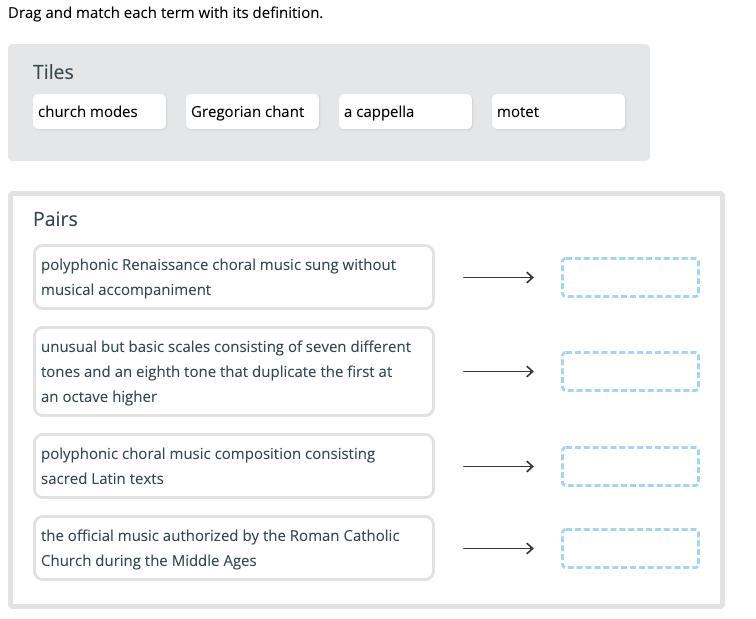This screenshot has height=619, width=756.
Task: Select the unusual basic scales definition
Action: point(233,371)
